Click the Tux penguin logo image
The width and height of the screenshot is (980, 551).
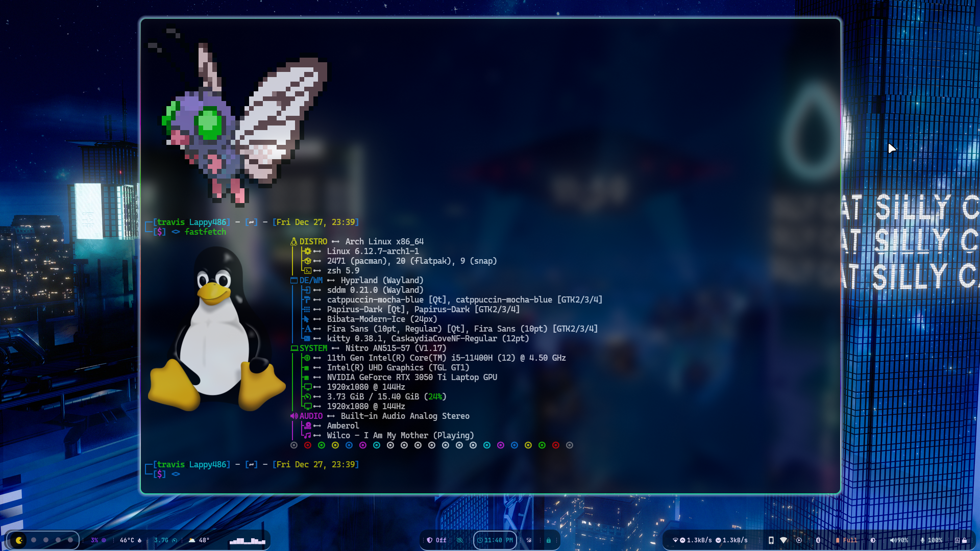216,329
